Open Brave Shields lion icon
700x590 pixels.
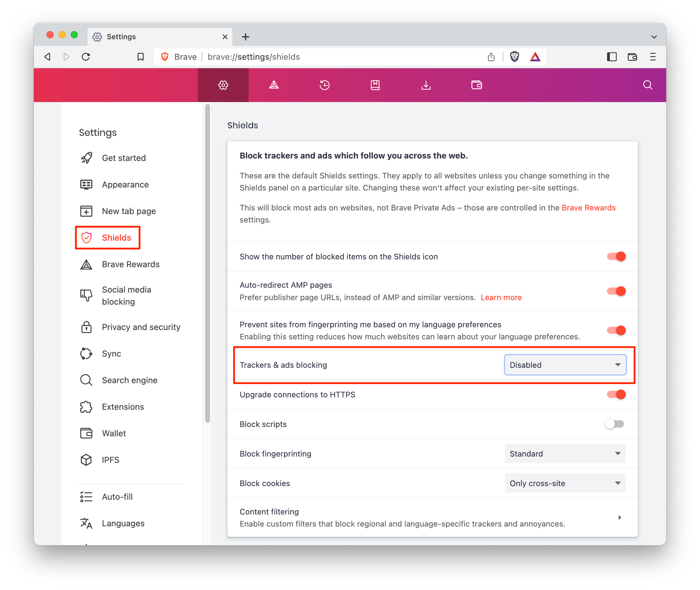(x=514, y=57)
